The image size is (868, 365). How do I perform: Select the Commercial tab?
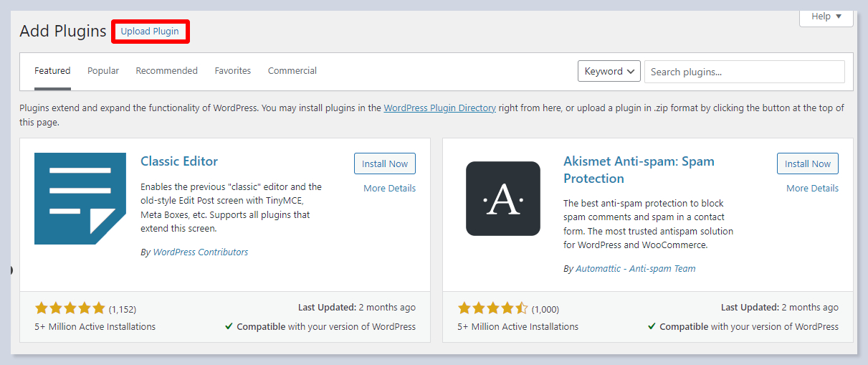coord(292,71)
